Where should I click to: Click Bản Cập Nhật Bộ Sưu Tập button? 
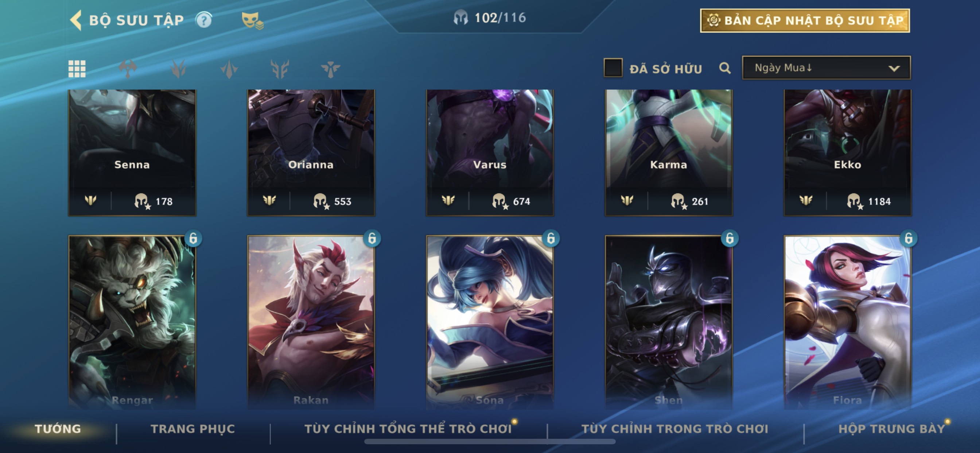click(x=805, y=20)
